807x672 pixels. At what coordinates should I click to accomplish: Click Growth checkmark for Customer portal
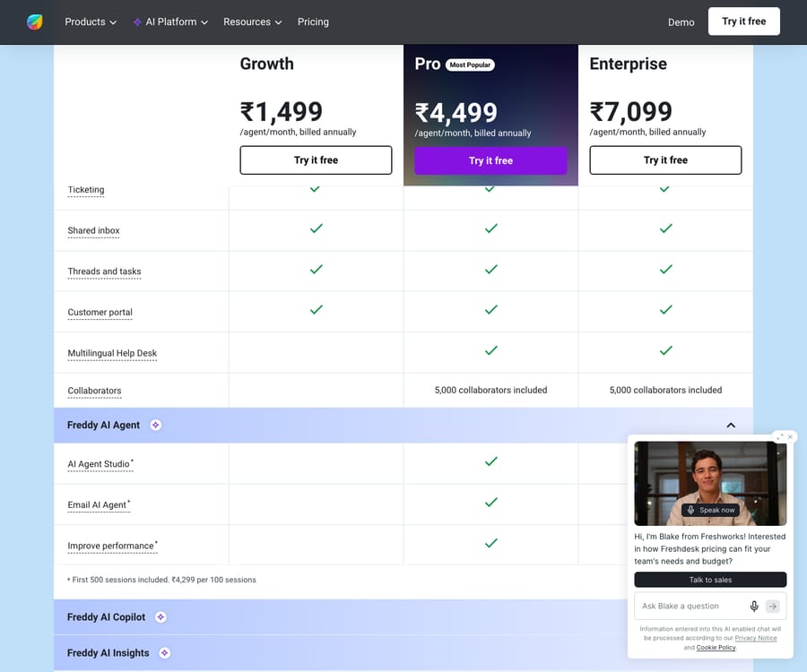316,309
